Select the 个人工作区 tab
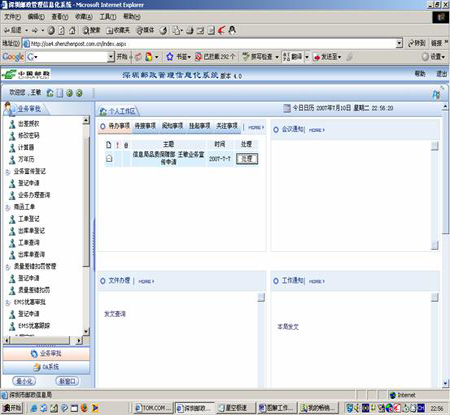The width and height of the screenshot is (450, 415). (118, 111)
